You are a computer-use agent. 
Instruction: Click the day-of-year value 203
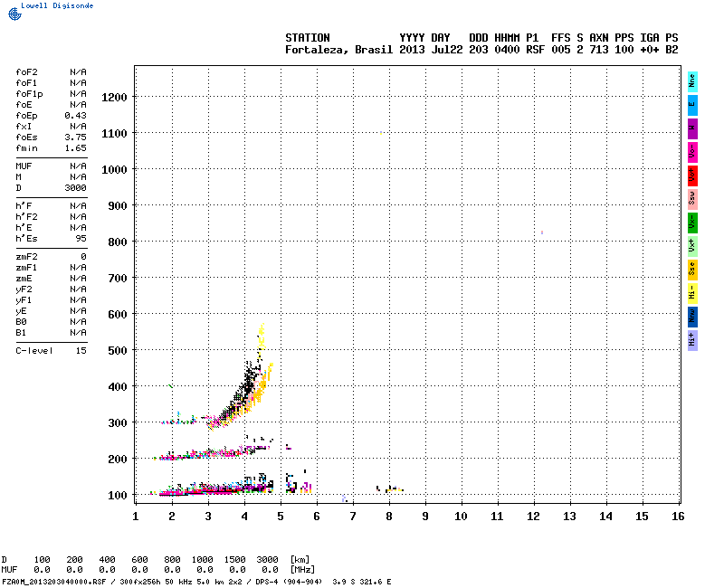point(479,50)
